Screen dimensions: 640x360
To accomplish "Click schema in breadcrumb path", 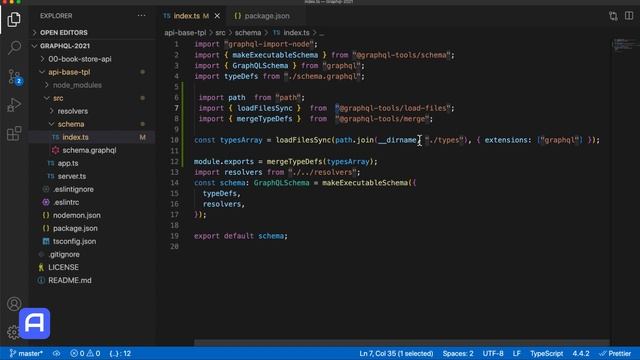I will (x=248, y=33).
